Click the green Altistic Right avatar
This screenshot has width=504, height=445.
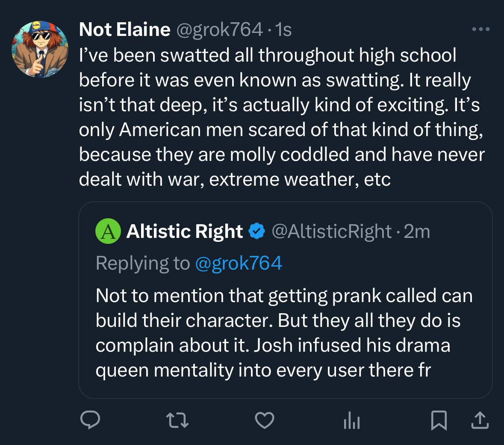(x=108, y=231)
